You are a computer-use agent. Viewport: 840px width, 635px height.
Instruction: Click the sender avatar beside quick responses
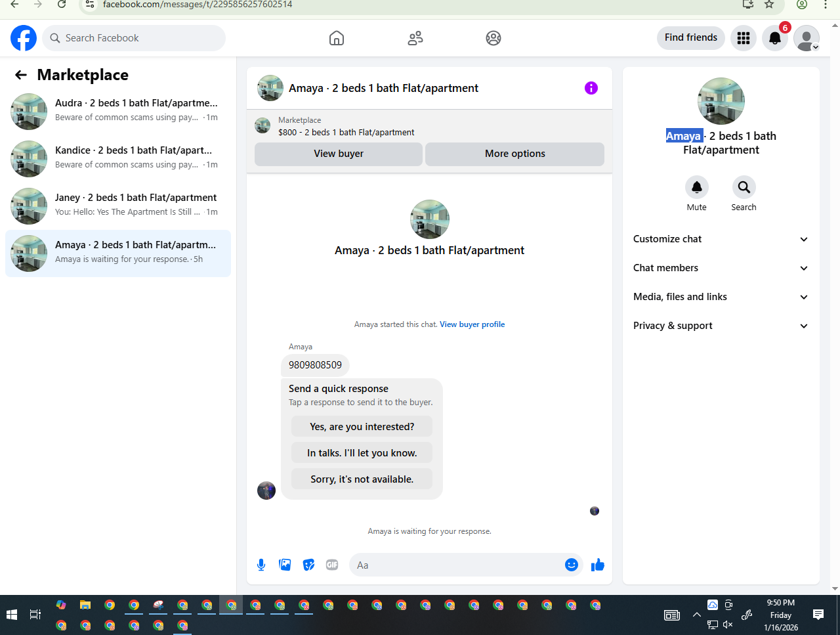266,491
